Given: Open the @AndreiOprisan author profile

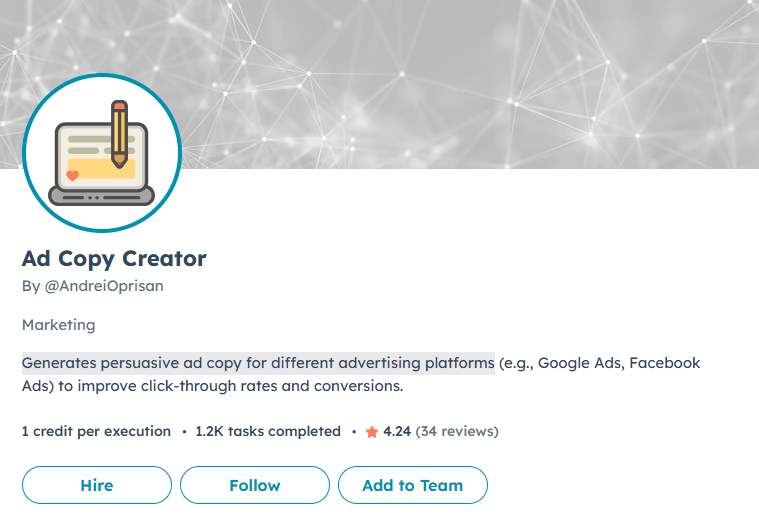Looking at the screenshot, I should (x=104, y=286).
